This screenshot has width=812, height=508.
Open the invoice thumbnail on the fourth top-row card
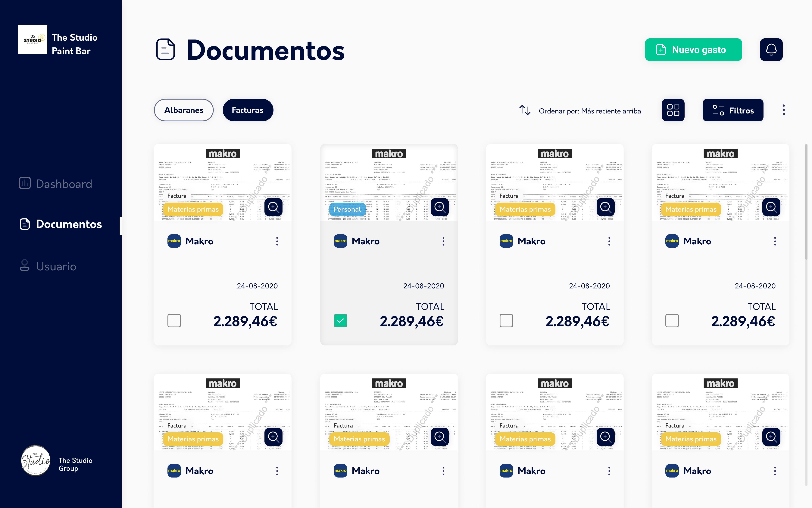point(720,183)
